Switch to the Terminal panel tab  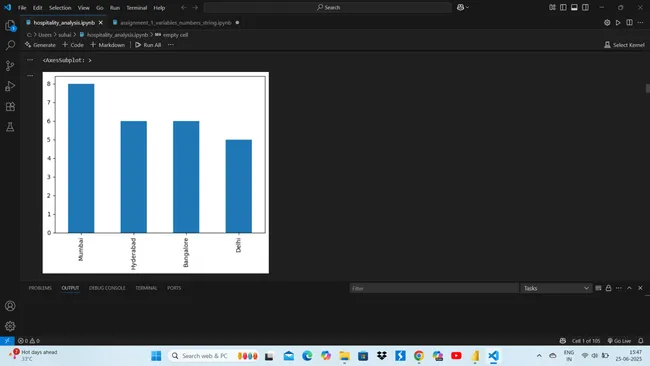tap(146, 288)
